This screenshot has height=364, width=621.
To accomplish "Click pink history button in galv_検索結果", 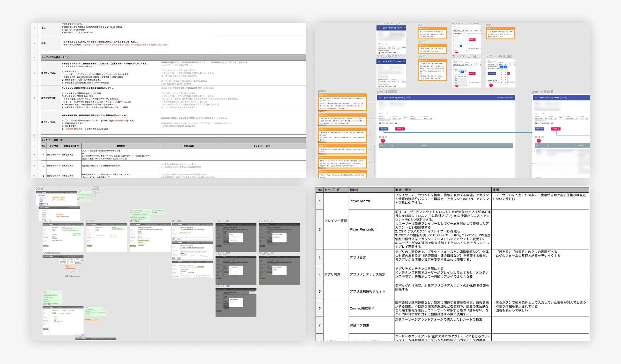I will point(556,129).
